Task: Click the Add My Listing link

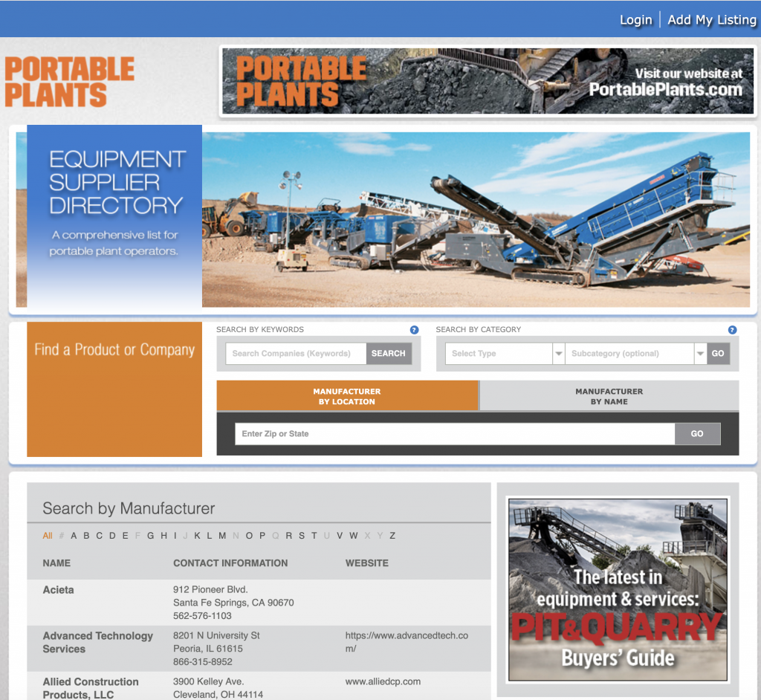Action: pos(711,20)
